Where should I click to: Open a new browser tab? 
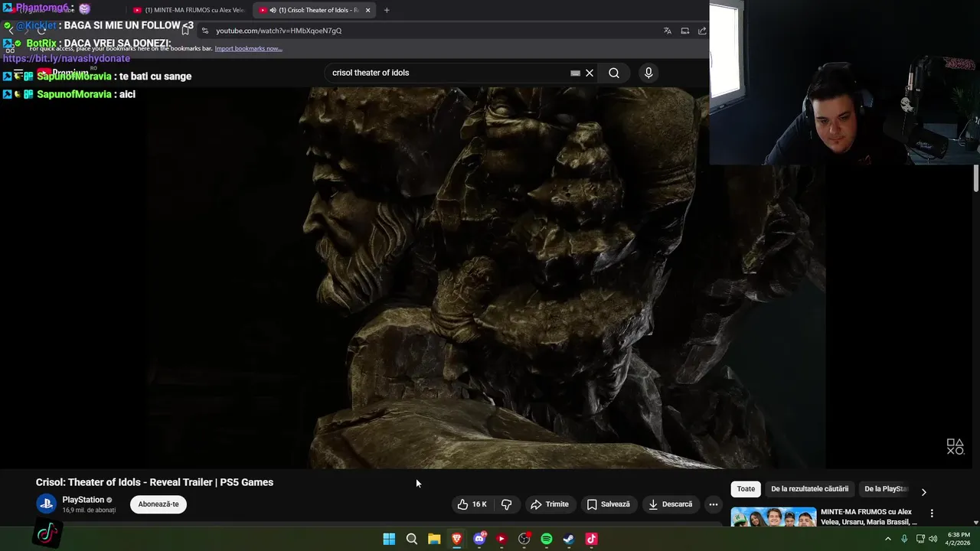pos(387,10)
